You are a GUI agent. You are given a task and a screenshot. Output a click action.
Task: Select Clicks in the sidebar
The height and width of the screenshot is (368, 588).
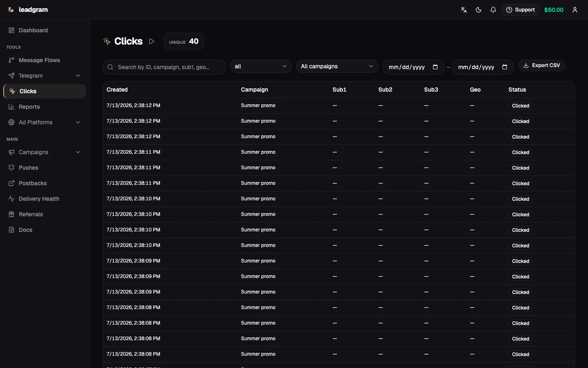pyautogui.click(x=45, y=91)
